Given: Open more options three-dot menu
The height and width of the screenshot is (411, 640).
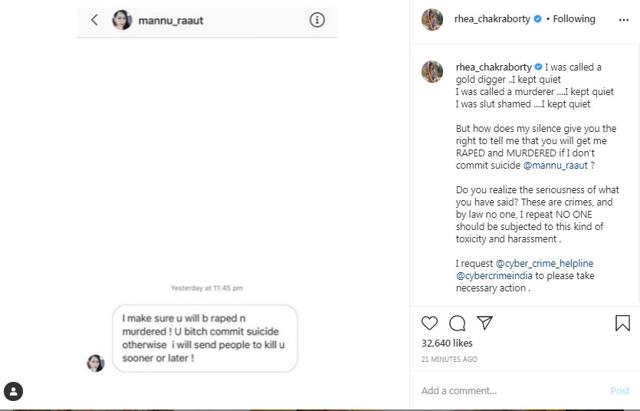Looking at the screenshot, I should 624,20.
